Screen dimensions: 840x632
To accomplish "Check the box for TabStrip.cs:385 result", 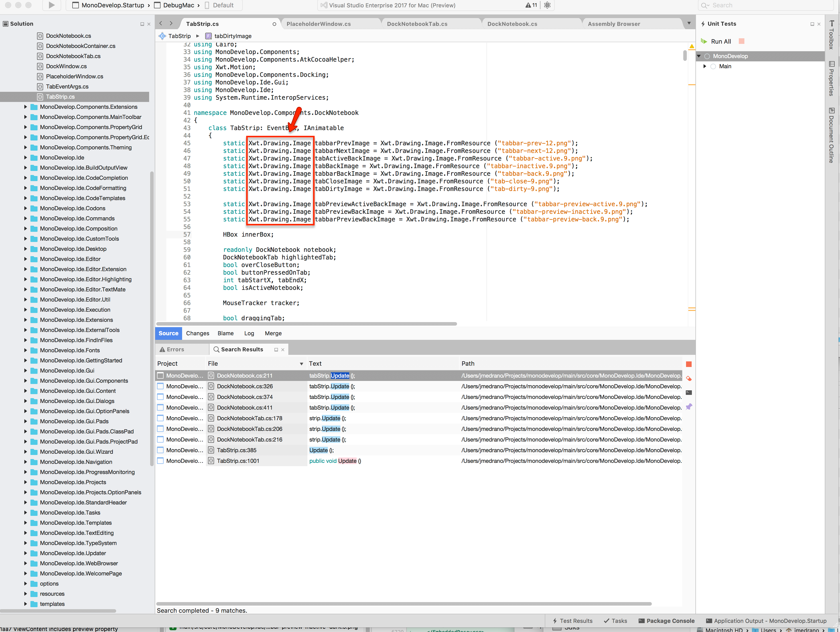I will coord(160,450).
